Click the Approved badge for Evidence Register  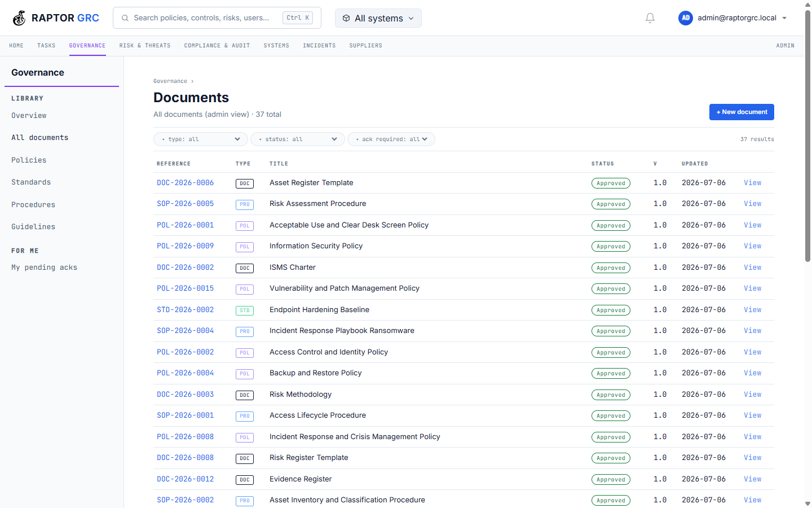point(611,479)
